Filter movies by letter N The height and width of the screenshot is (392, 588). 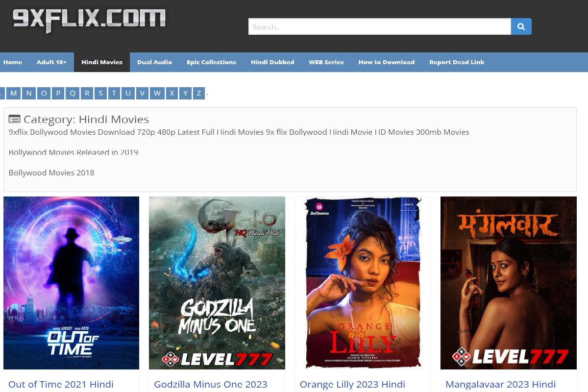(x=29, y=93)
